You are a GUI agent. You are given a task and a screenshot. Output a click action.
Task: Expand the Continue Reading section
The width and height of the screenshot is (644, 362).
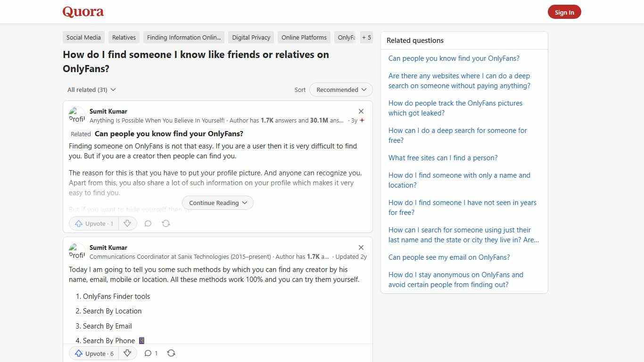coord(217,203)
